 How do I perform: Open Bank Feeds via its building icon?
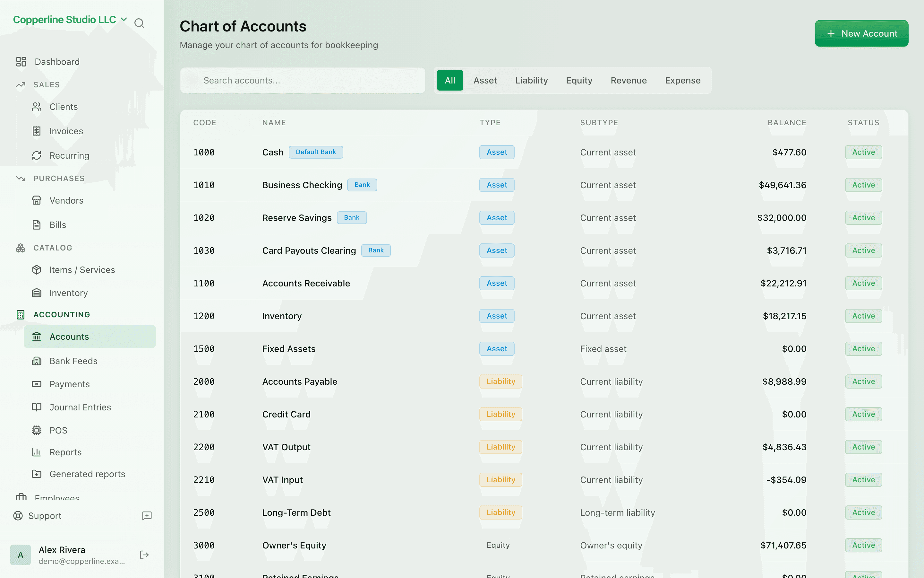tap(37, 361)
